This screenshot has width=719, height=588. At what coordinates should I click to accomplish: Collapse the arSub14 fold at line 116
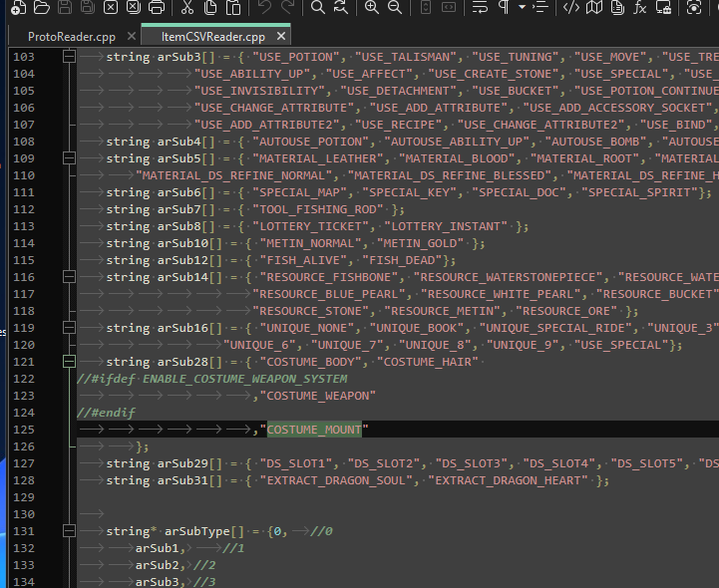[69, 277]
